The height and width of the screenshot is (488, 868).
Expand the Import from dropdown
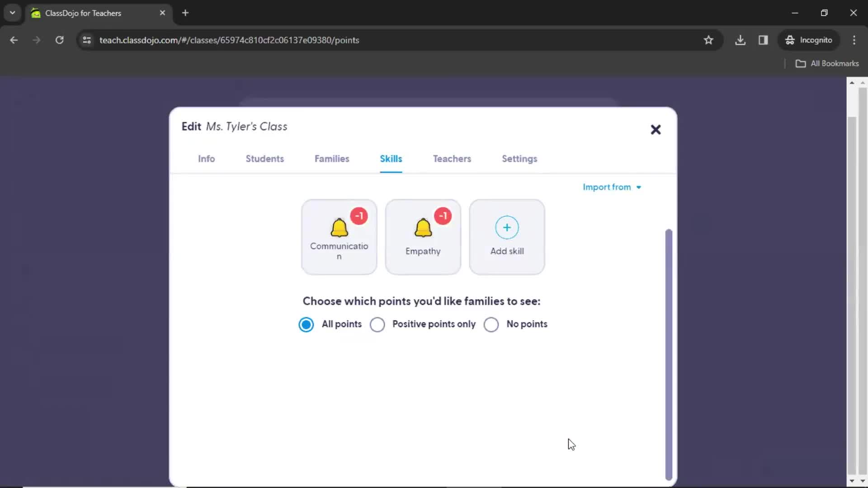(x=612, y=187)
